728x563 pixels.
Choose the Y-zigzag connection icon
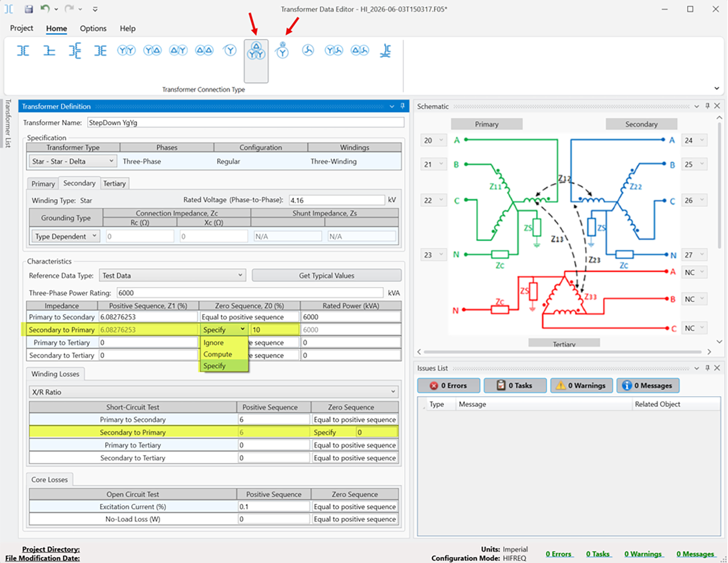pyautogui.click(x=334, y=50)
